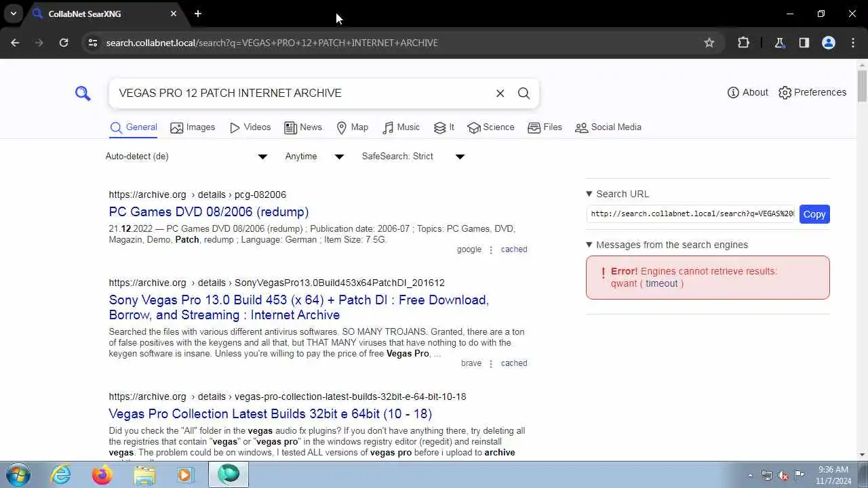Close the CollabNet SearXNG tab
The width and height of the screenshot is (868, 488).
174,14
